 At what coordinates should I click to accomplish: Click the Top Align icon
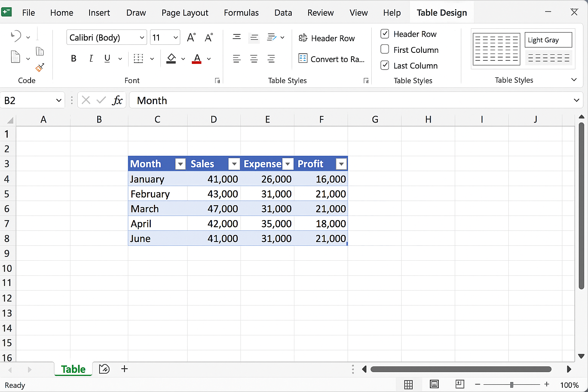[x=237, y=38]
